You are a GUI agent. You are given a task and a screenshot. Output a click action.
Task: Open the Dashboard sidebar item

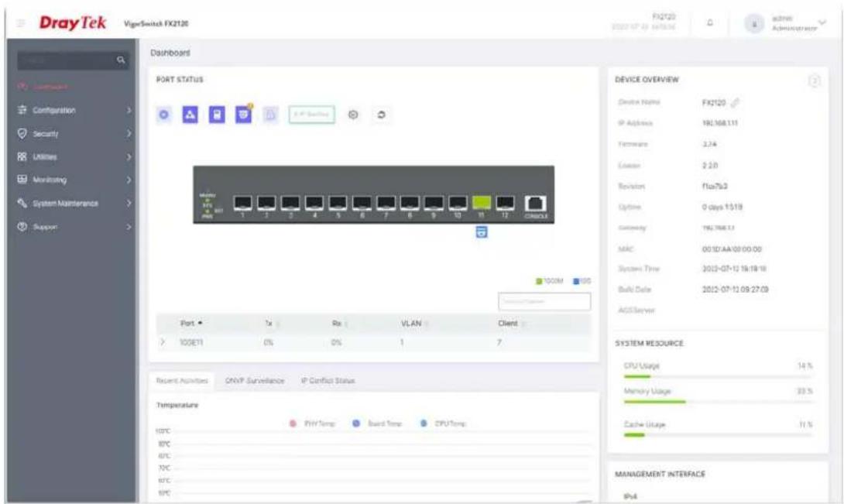coord(50,86)
